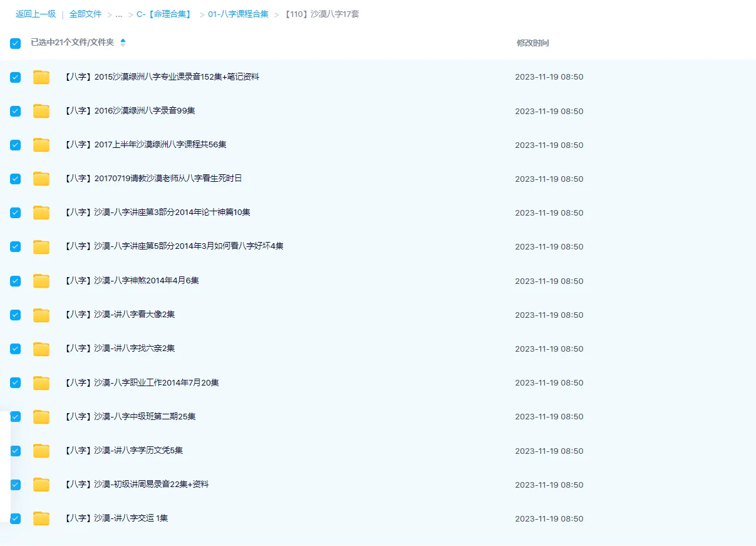This screenshot has width=756, height=546.
Task: Click folder icon beside 2016沙漠绿洲八字录音99集
Action: click(x=41, y=111)
